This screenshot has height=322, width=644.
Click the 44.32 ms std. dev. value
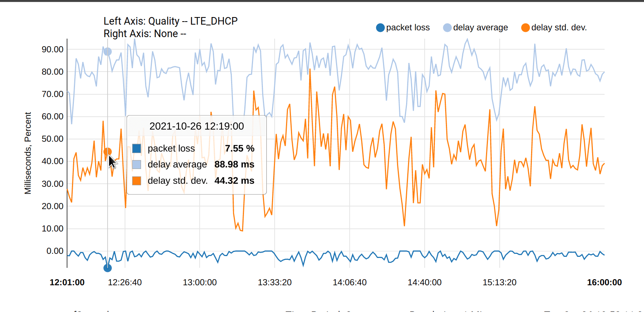coord(234,181)
